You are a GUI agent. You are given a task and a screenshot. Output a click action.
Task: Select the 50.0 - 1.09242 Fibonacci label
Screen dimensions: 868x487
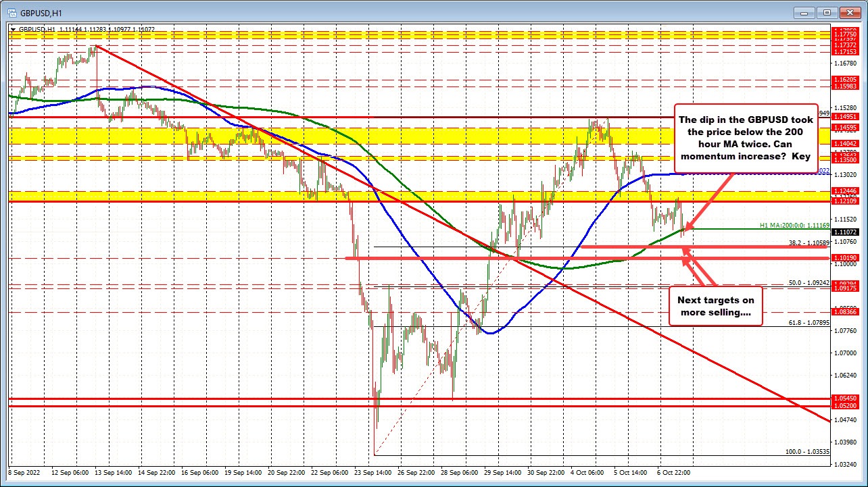pos(810,282)
